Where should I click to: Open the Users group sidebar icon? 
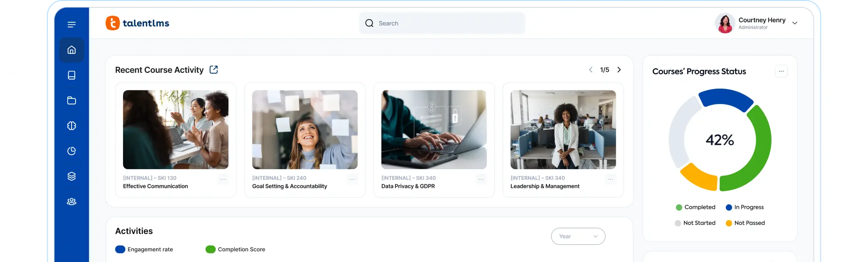tap(72, 202)
